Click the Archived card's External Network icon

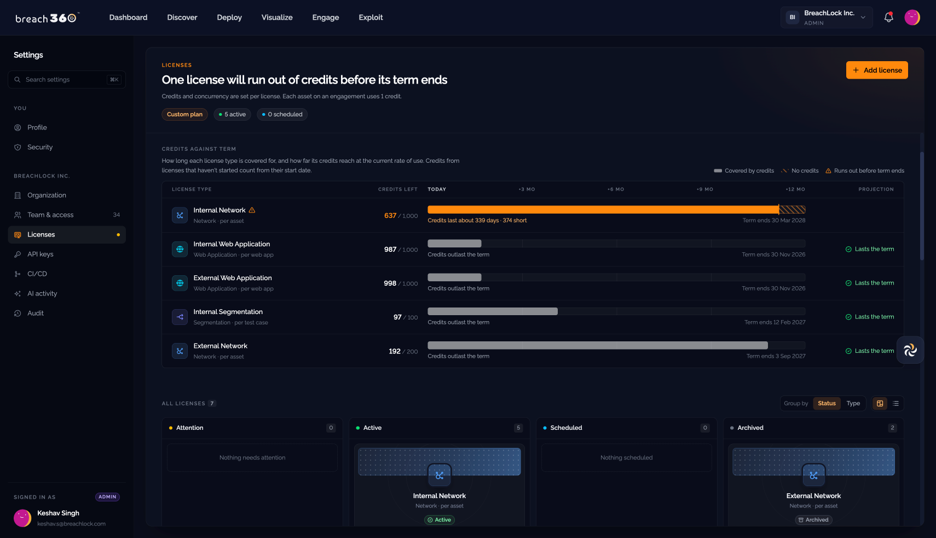(813, 475)
